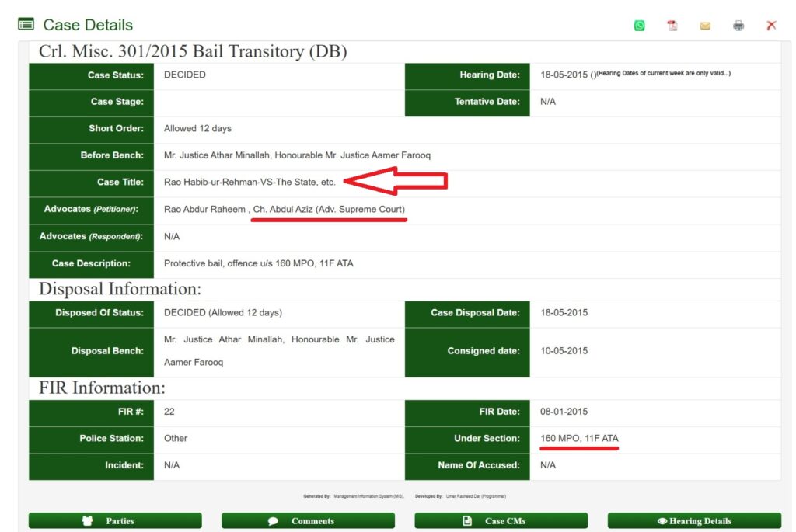
Task: Click the speech bubble icon on Comments
Action: [273, 521]
